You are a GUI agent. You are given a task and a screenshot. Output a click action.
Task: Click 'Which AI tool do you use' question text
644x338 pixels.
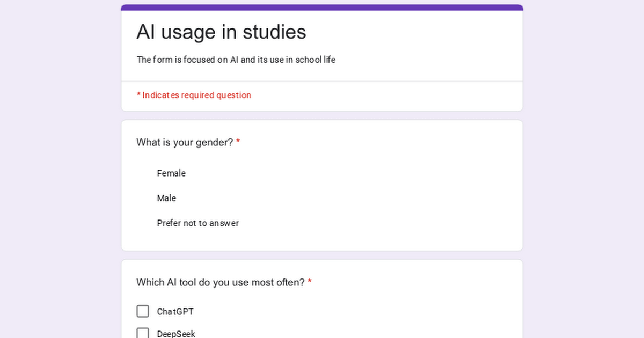point(220,282)
